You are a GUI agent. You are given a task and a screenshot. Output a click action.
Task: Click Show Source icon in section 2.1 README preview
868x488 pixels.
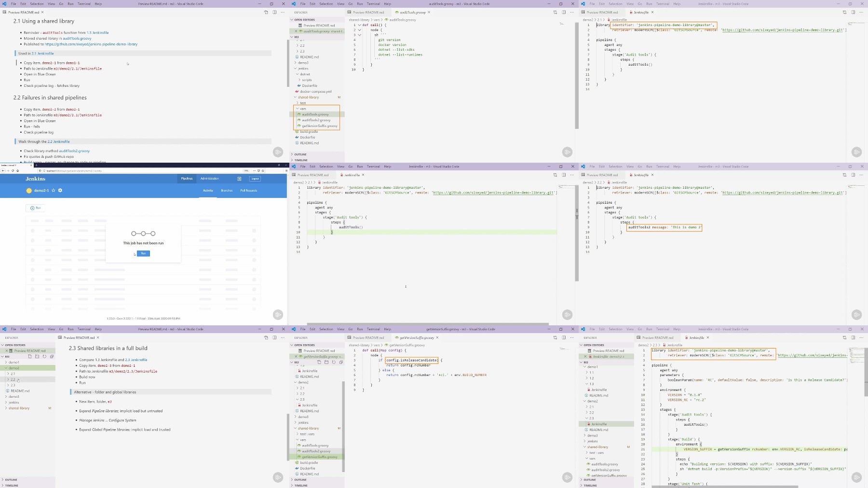(266, 12)
